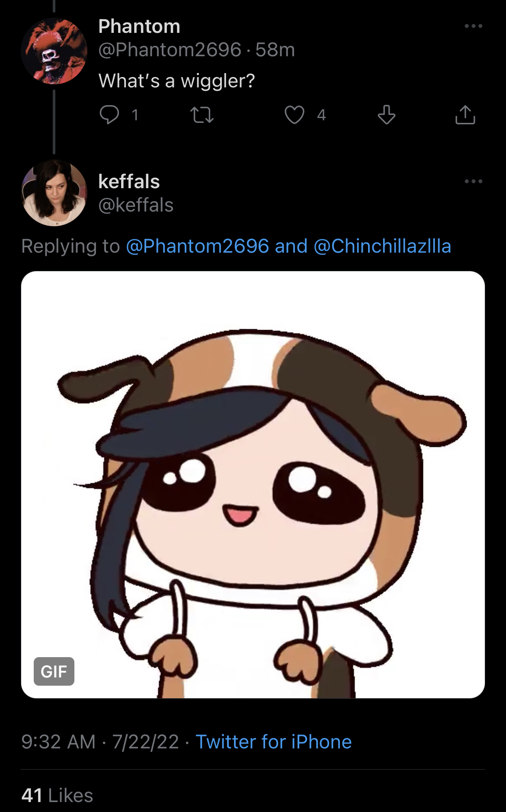Image resolution: width=506 pixels, height=812 pixels.
Task: Open the @Phantom2696 handle under the name
Action: pyautogui.click(x=170, y=50)
